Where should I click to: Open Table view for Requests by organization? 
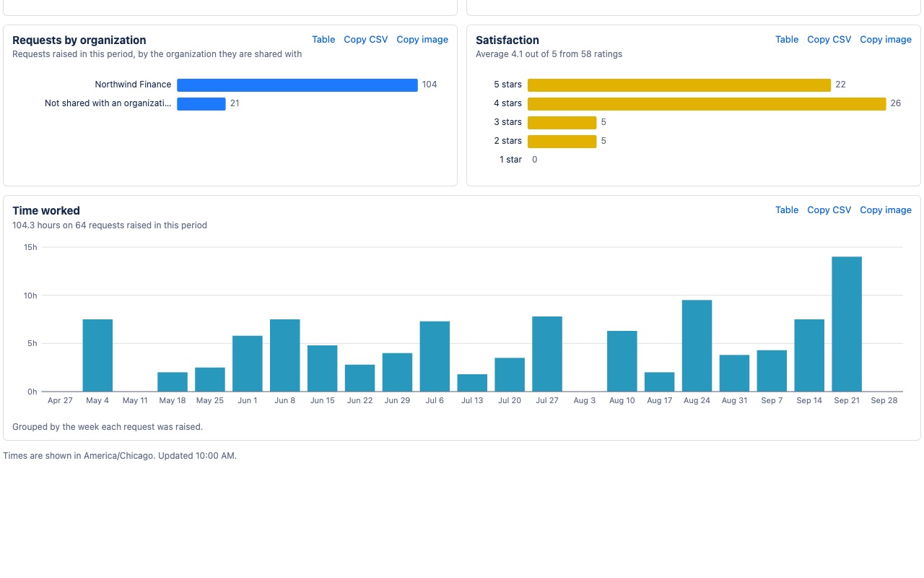323,40
